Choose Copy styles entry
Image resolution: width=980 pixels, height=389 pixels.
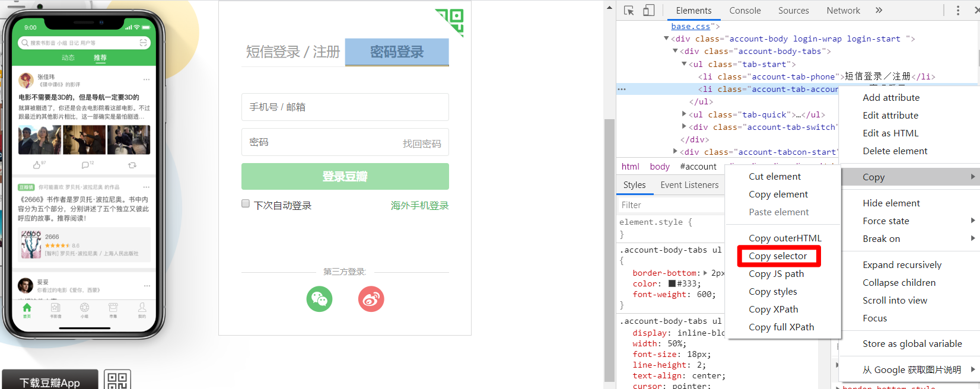click(772, 292)
